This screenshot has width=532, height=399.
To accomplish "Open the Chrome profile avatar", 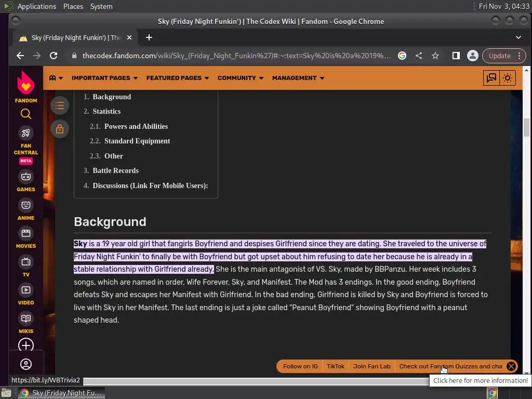I will coord(473,56).
